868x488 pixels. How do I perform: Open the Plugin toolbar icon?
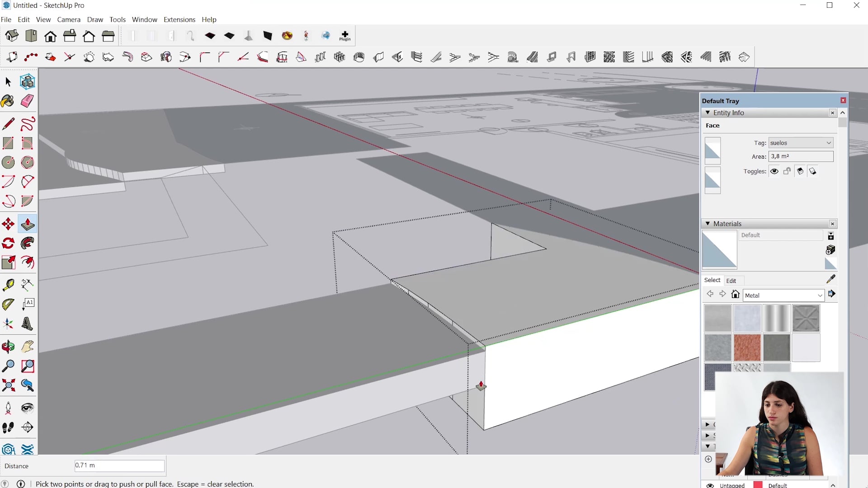tap(345, 36)
